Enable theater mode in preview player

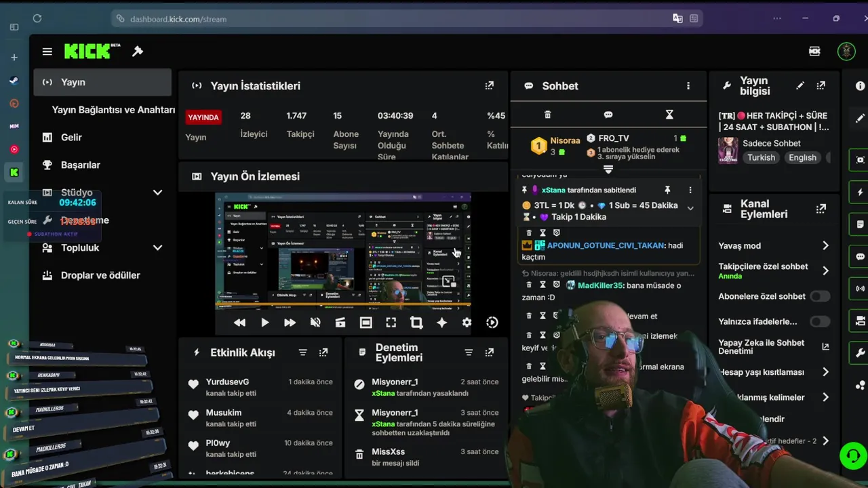366,323
